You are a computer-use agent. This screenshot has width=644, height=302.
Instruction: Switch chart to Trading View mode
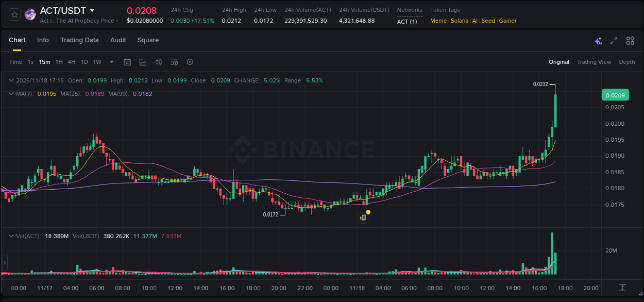click(x=594, y=62)
